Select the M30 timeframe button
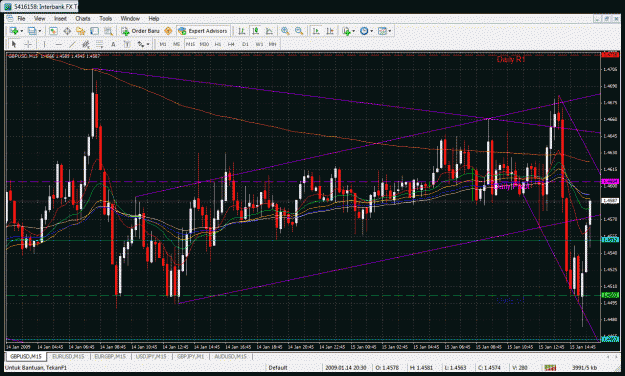The width and height of the screenshot is (625, 376). click(204, 44)
